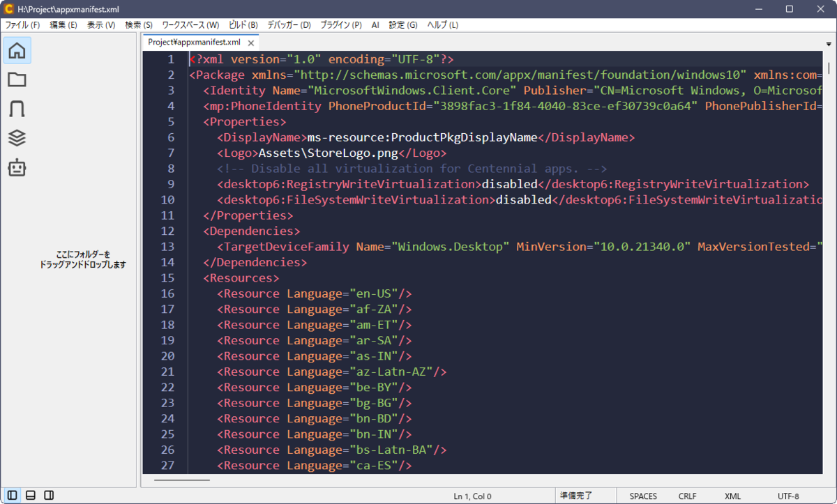Click the Package xmlns opening tag

(x=506, y=75)
